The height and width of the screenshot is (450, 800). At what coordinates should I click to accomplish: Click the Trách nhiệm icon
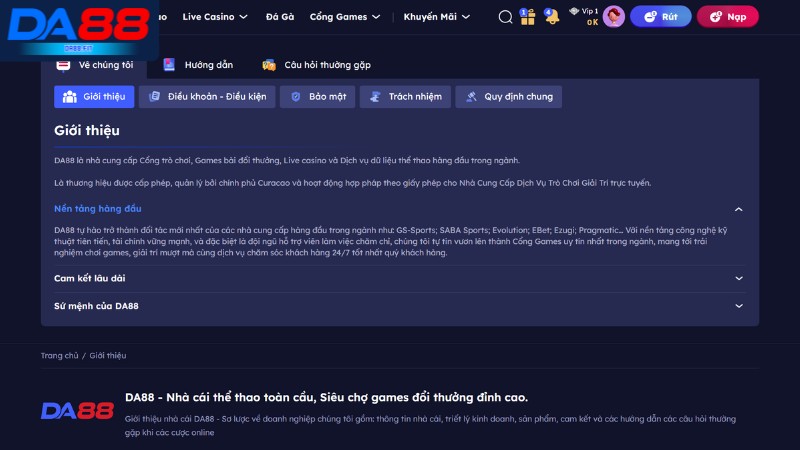point(375,96)
